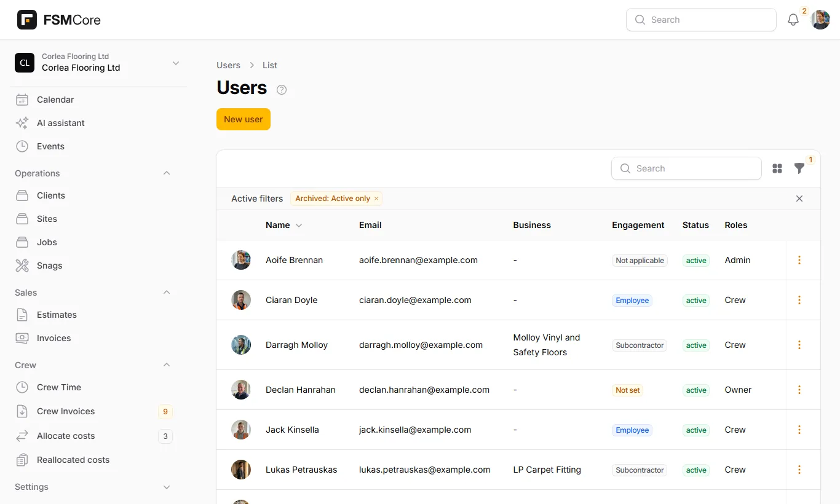Click the email aoife.brennan@example.com
Viewport: 840px width, 504px height.
coord(418,260)
